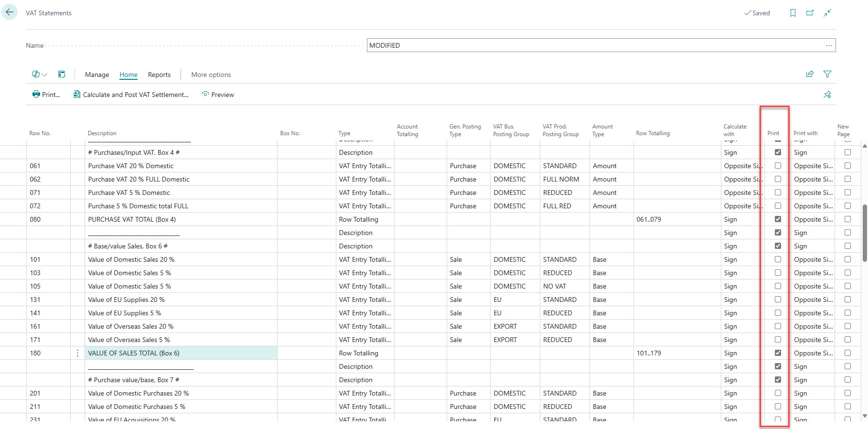Show More options
This screenshot has width=868, height=429.
point(211,75)
